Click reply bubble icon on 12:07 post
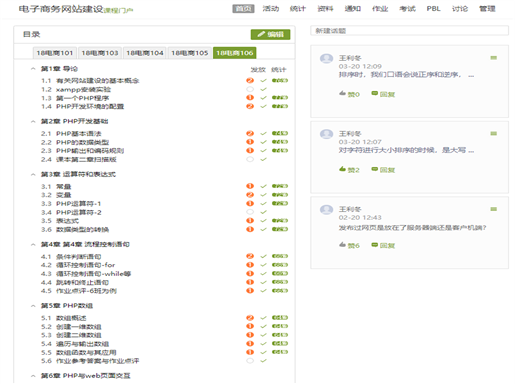Screen dimensions: 515x384 point(375,169)
